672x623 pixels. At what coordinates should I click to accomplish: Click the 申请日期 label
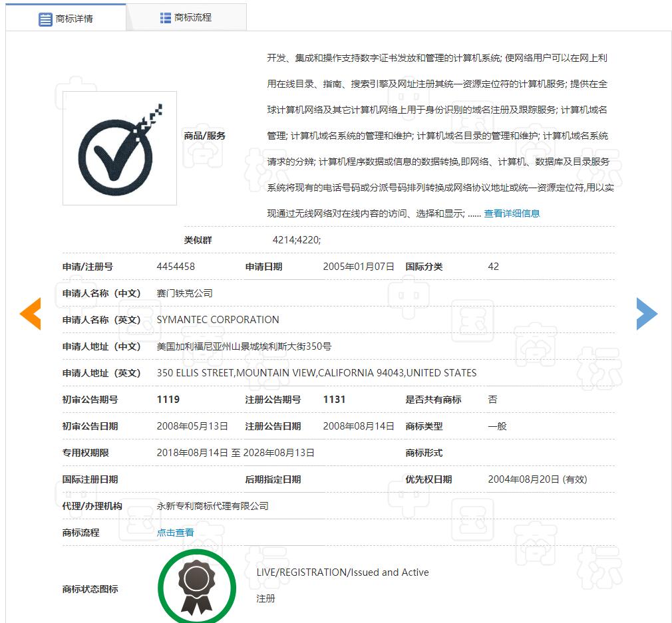coord(263,267)
